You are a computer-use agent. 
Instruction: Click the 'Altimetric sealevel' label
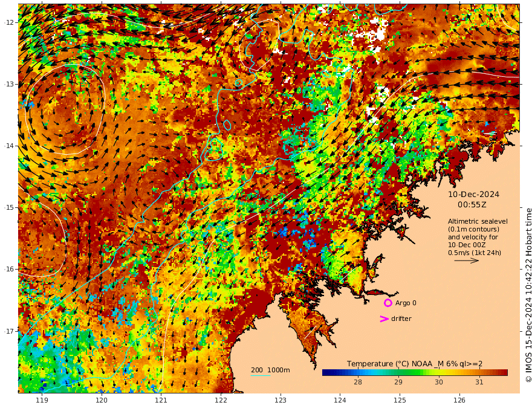tap(478, 221)
